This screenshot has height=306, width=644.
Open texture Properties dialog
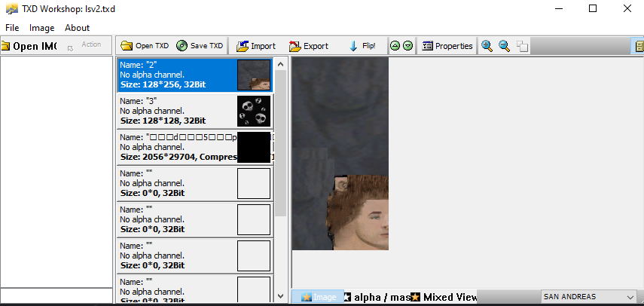[x=447, y=46]
